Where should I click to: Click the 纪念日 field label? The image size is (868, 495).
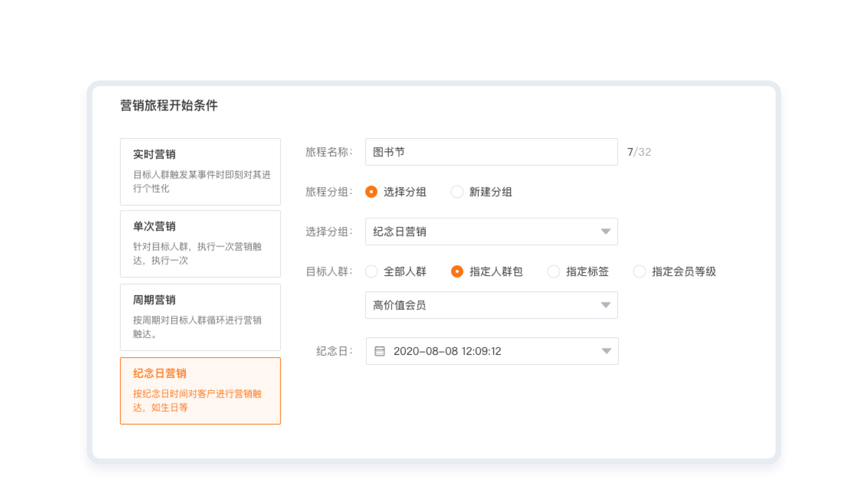click(x=334, y=351)
